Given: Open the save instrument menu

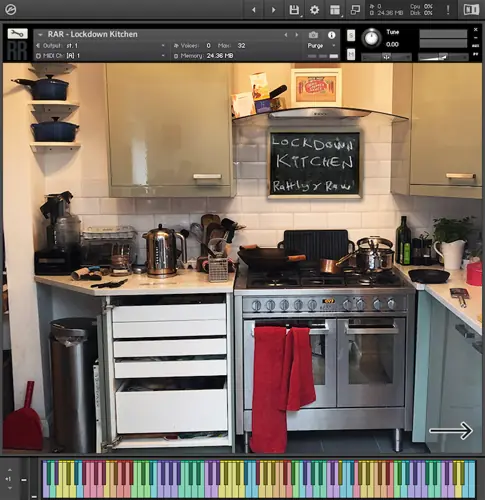Looking at the screenshot, I should (x=294, y=10).
